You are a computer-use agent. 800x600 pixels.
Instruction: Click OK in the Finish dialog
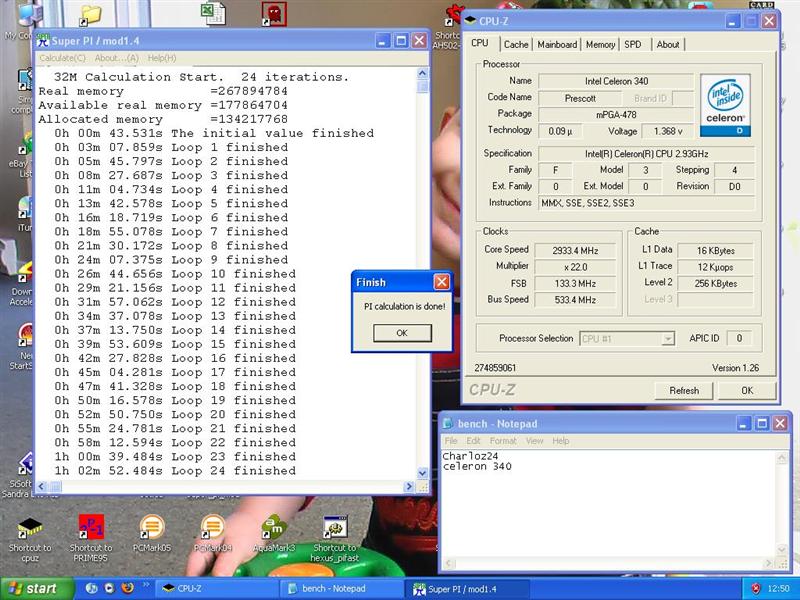click(402, 333)
